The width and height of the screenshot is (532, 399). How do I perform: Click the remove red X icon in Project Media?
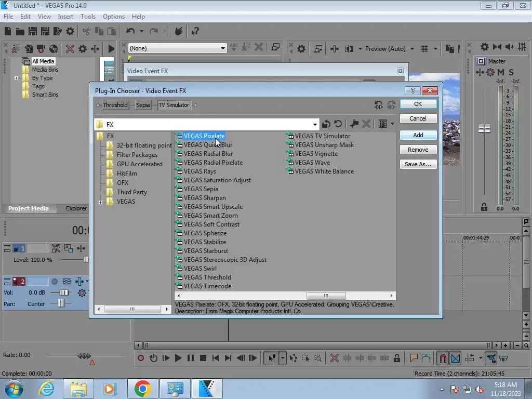coord(70,48)
